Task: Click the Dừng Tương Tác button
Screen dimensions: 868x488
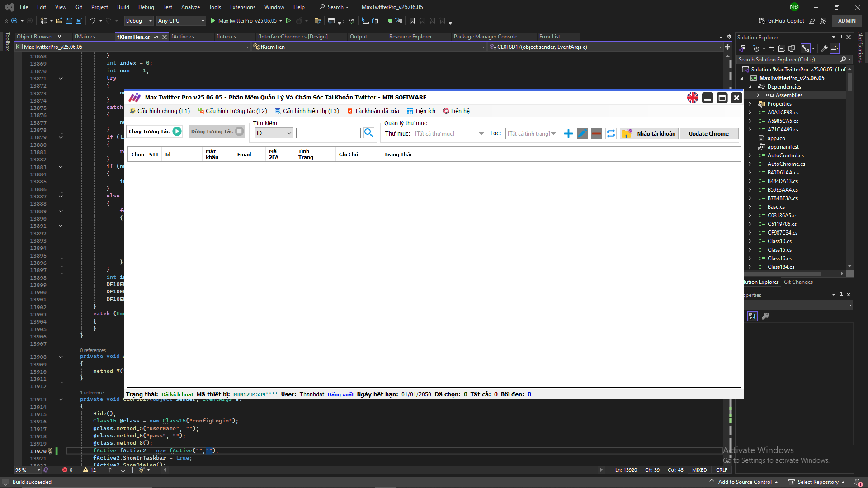Action: click(217, 131)
